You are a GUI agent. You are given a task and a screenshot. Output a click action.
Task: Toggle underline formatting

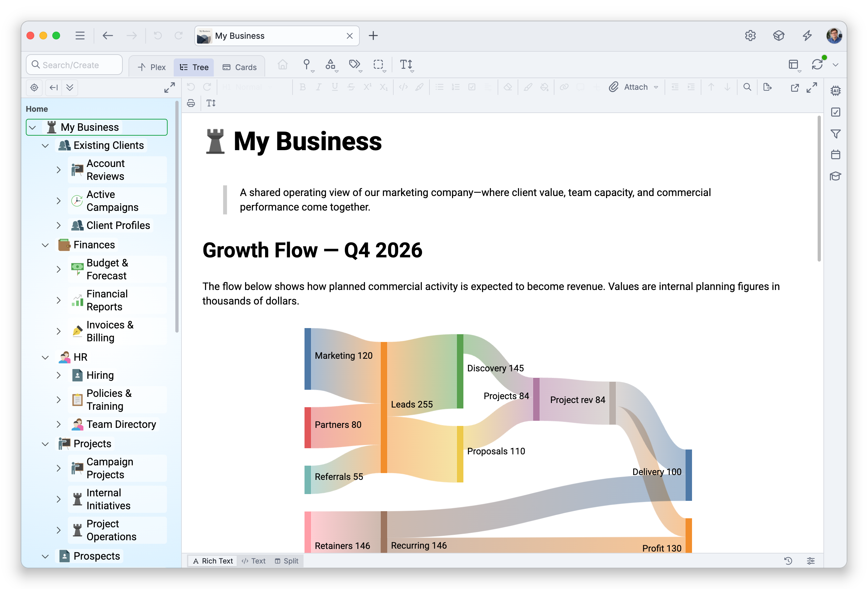[335, 87]
